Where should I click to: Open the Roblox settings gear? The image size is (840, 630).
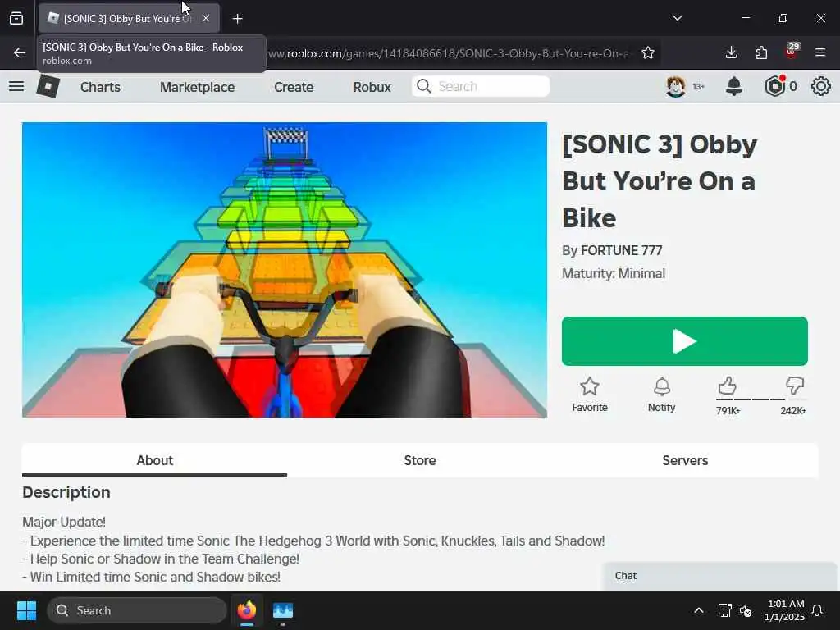click(820, 86)
